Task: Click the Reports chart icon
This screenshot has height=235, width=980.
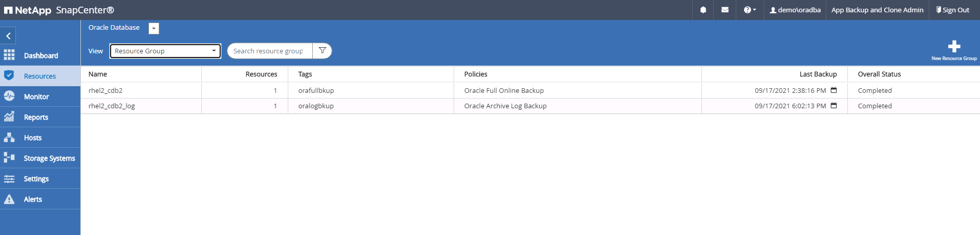Action: [9, 116]
